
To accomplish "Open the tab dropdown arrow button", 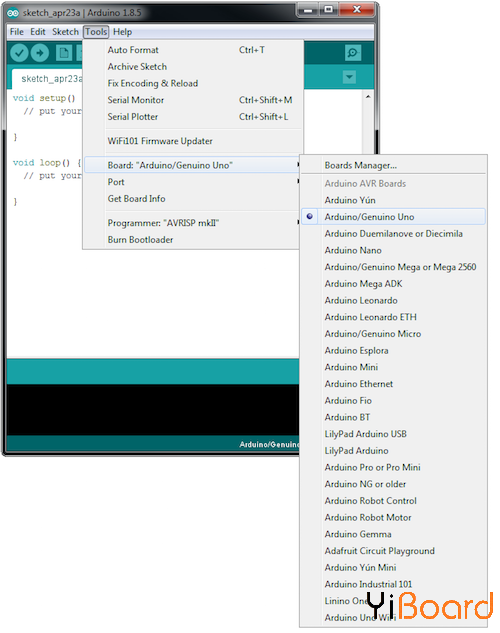I will (x=349, y=77).
